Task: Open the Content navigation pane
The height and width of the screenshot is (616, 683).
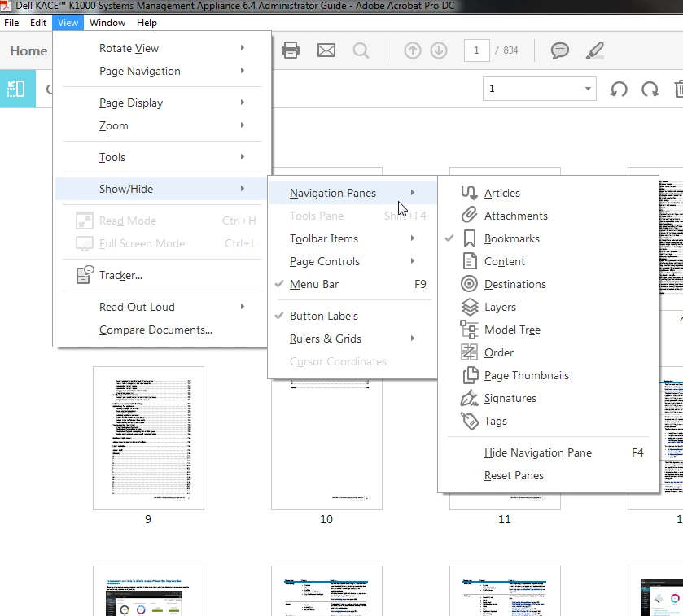Action: (548, 262)
